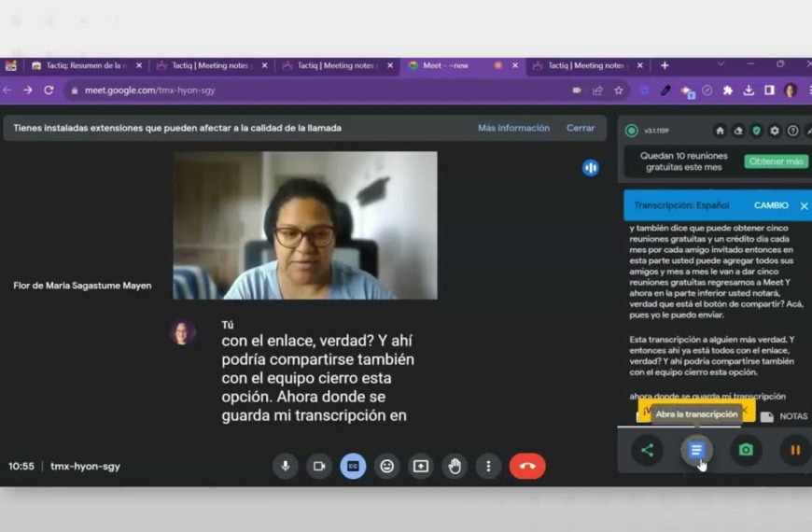Turn off the camera in Meet

[x=319, y=467]
